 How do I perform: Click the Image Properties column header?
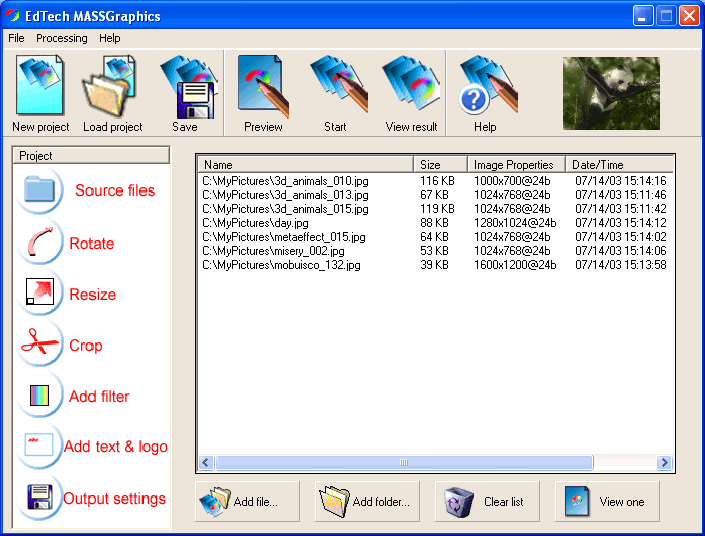(516, 165)
